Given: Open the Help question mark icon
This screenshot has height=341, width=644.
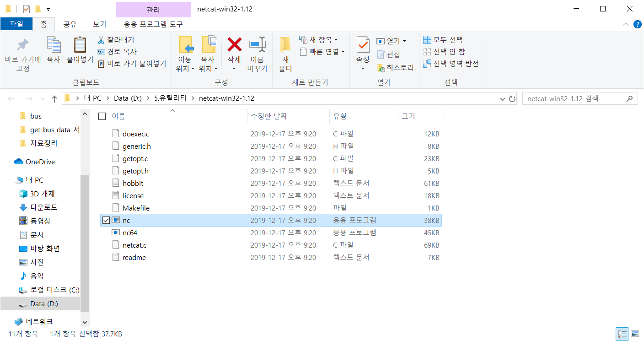Looking at the screenshot, I should (x=637, y=24).
